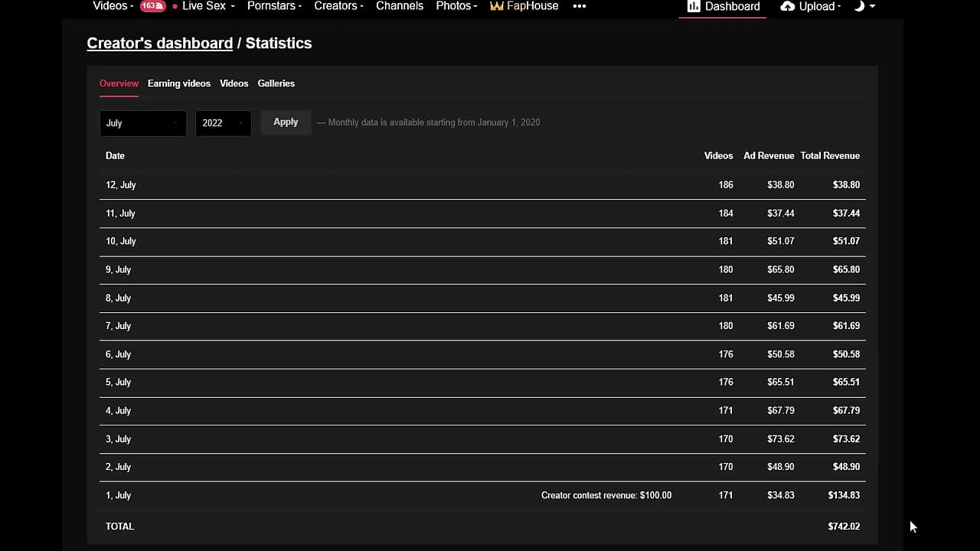Switch to the Galleries tab

[x=276, y=83]
